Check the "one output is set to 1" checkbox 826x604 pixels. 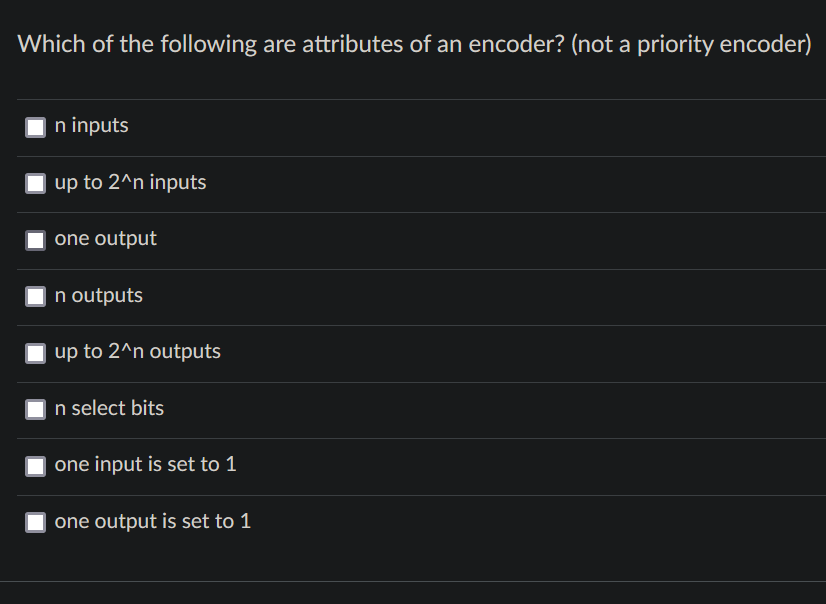[36, 521]
